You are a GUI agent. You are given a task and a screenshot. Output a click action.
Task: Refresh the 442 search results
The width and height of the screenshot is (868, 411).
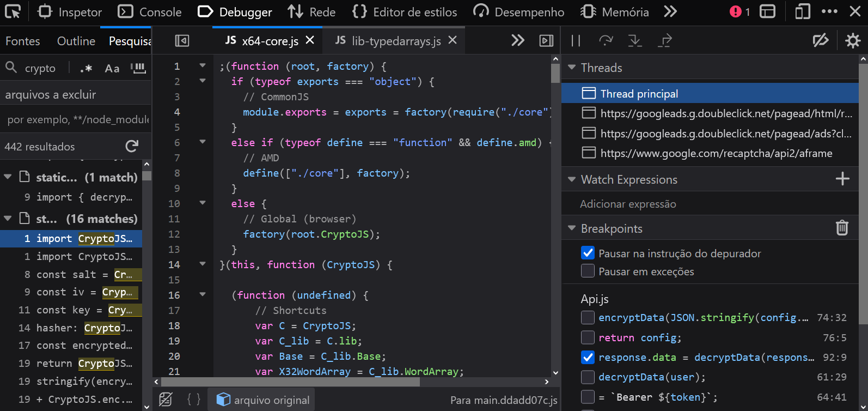pyautogui.click(x=132, y=146)
